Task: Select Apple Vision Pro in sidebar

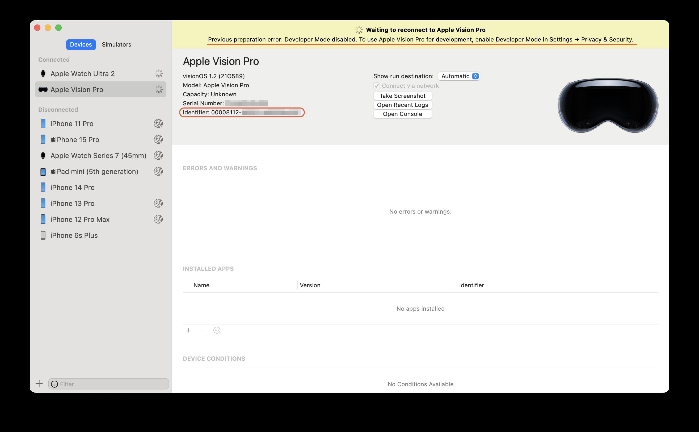Action: [x=100, y=90]
